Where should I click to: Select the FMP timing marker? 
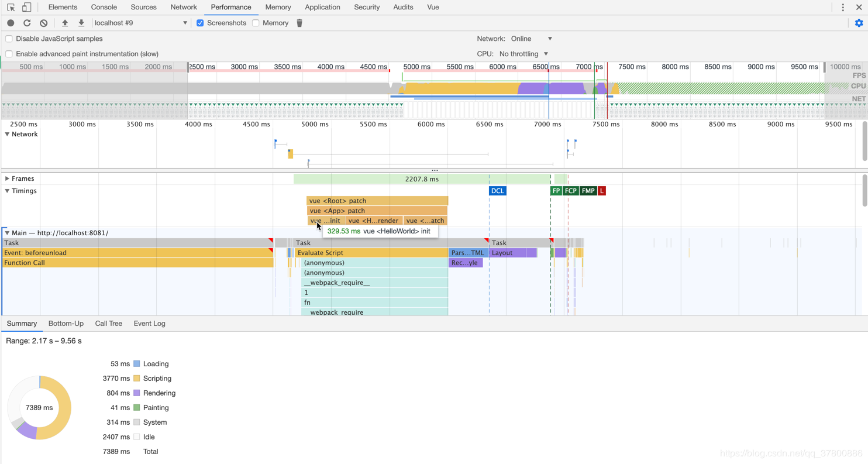tap(588, 191)
